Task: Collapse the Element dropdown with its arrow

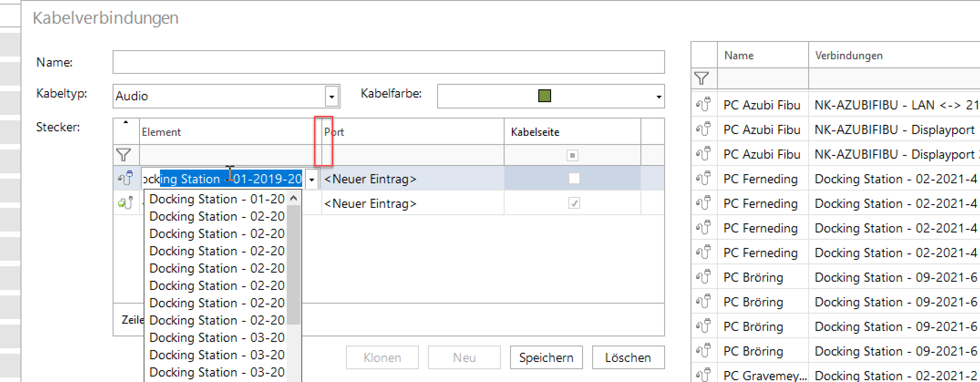Action: [x=312, y=179]
